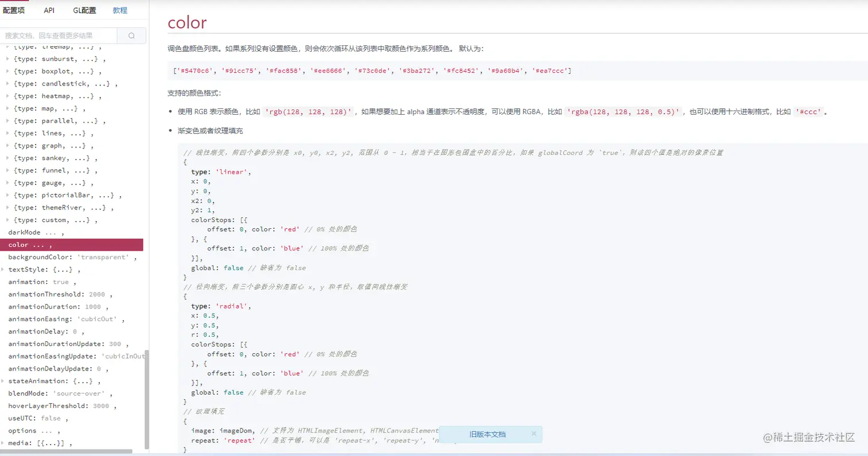Expand the boxplot series node arrow
Image resolution: width=868 pixels, height=456 pixels.
point(7,71)
